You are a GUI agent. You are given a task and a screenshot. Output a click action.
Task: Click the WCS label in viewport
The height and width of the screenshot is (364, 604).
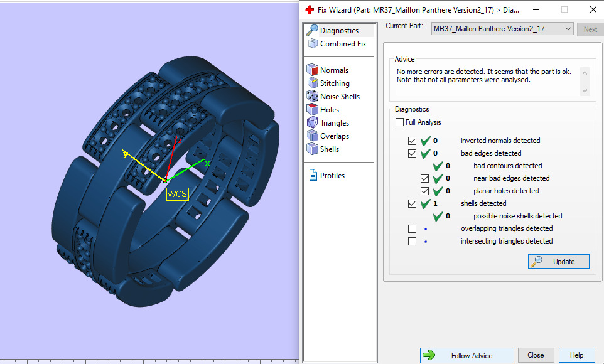point(177,194)
